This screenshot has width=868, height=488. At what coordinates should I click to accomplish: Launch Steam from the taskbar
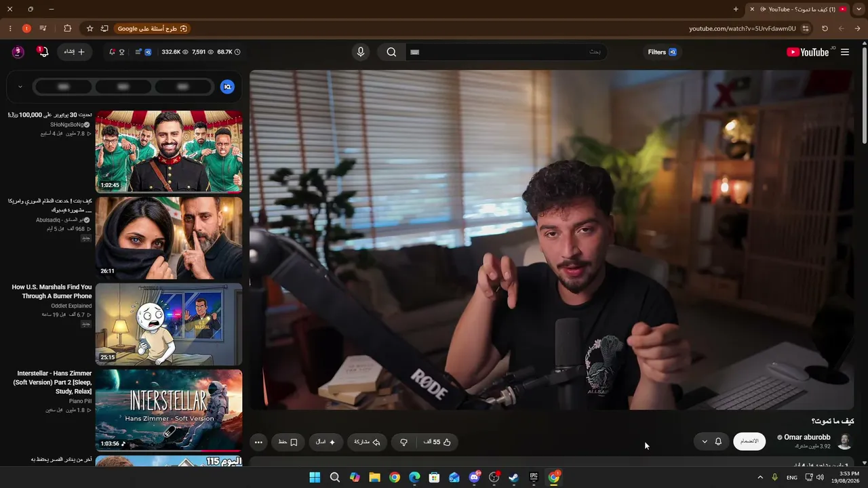coord(514,477)
